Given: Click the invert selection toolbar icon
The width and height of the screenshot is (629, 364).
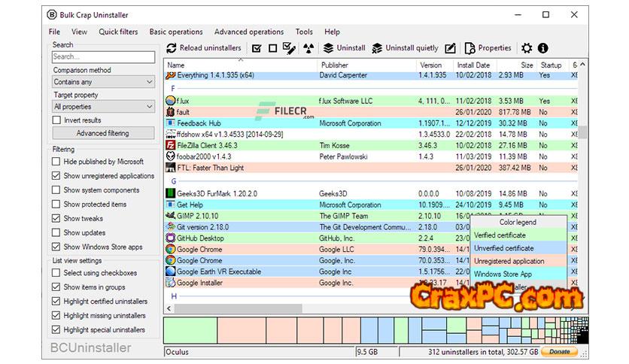Looking at the screenshot, I should click(x=289, y=48).
